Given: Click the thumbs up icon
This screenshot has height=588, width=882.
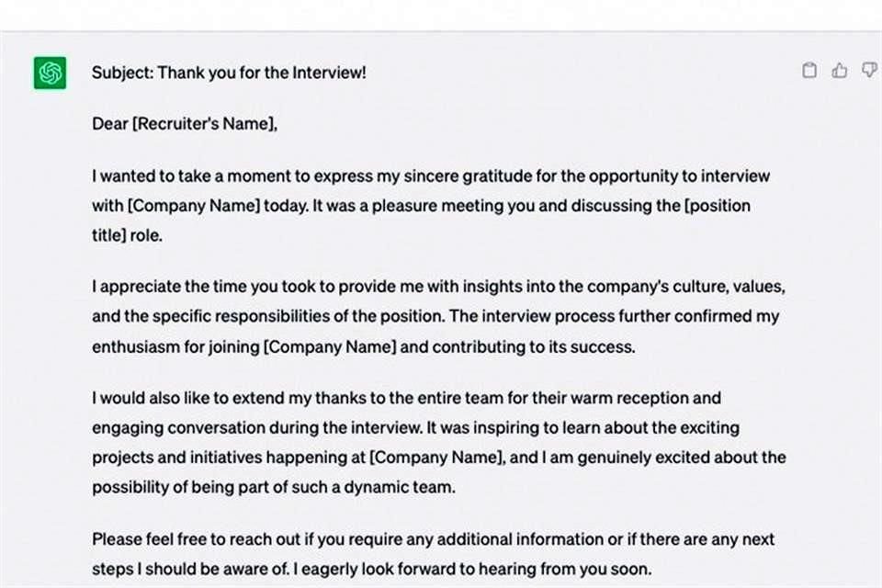Looking at the screenshot, I should [x=839, y=71].
